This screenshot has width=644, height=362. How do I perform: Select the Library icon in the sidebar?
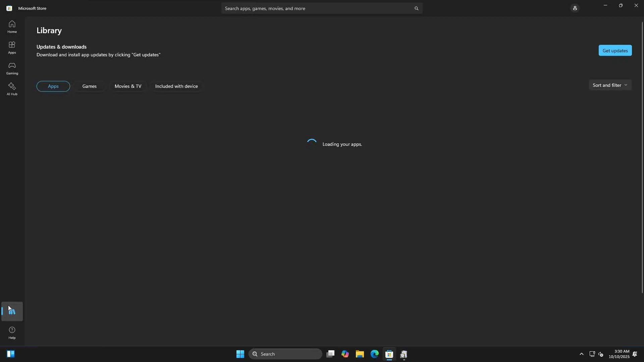12,311
